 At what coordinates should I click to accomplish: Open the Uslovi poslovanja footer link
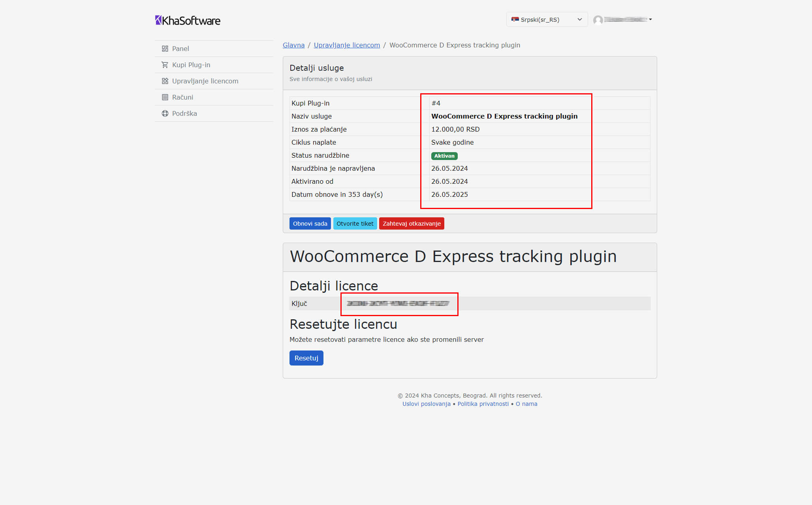pos(427,404)
